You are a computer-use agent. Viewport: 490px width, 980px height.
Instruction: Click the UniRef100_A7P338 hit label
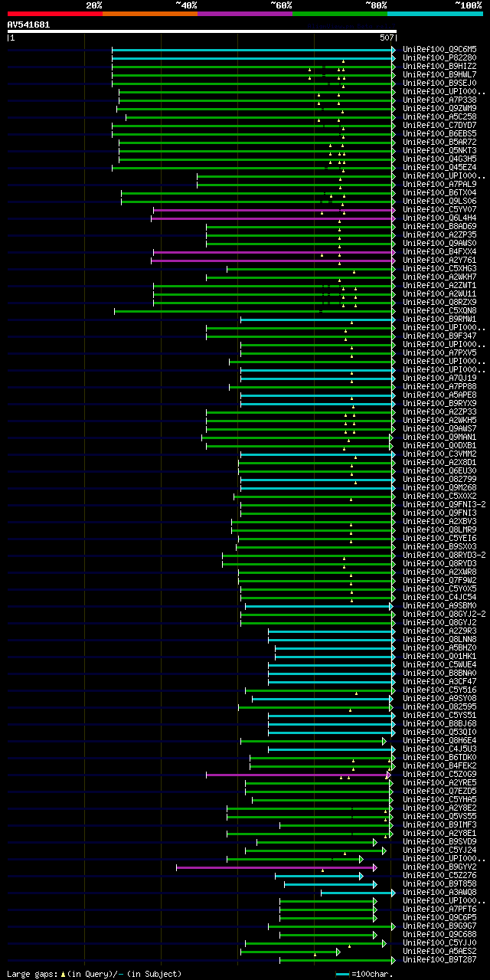pos(439,100)
